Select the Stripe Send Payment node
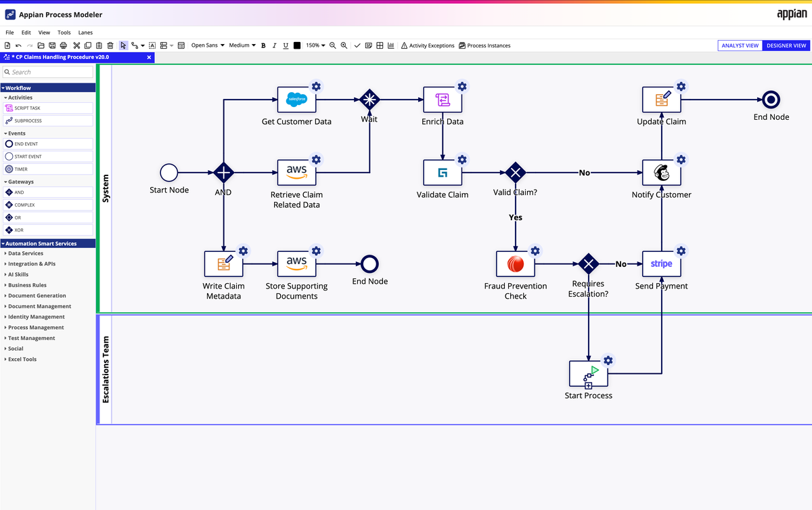Image resolution: width=812 pixels, height=510 pixels. (x=662, y=263)
